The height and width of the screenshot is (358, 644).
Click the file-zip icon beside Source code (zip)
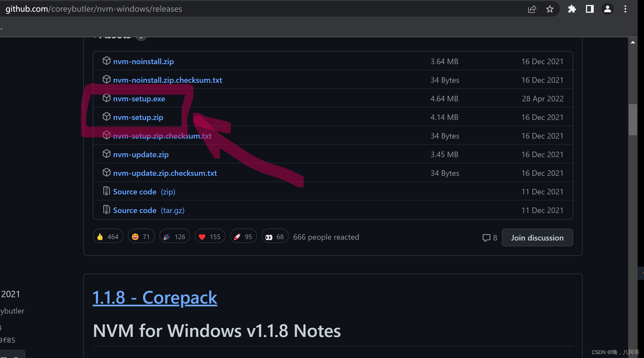pos(106,191)
